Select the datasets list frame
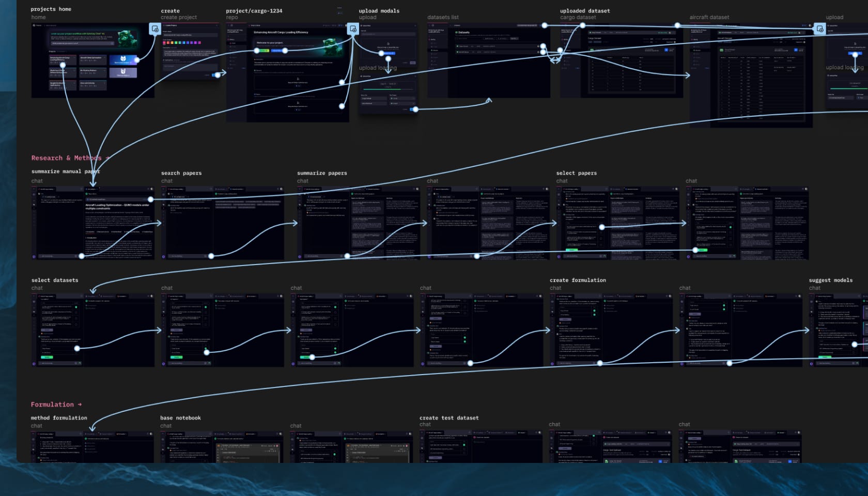This screenshot has width=868, height=496. coord(489,60)
